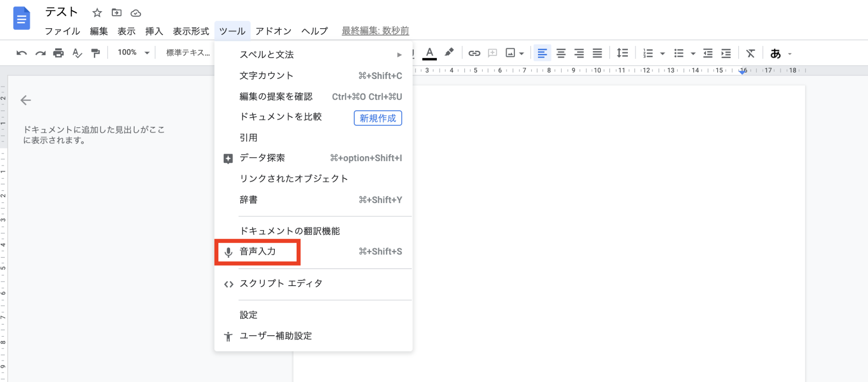Print the document
The width and height of the screenshot is (868, 382).
click(59, 53)
